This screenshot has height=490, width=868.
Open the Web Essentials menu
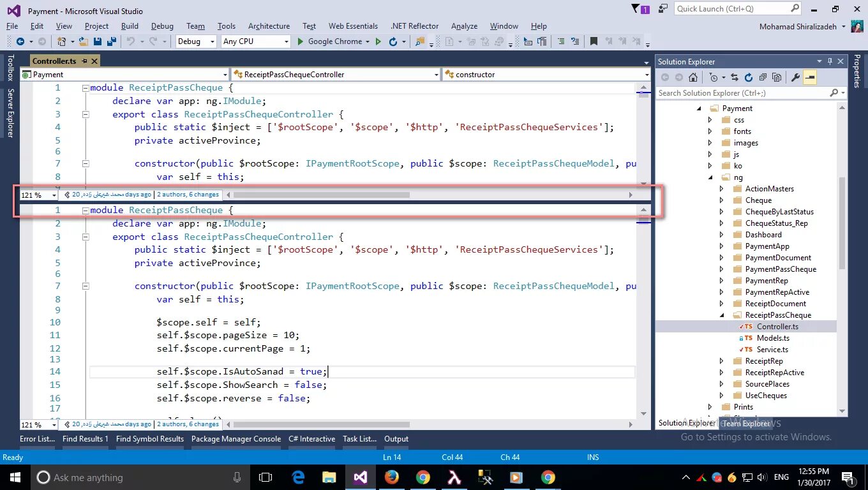353,26
